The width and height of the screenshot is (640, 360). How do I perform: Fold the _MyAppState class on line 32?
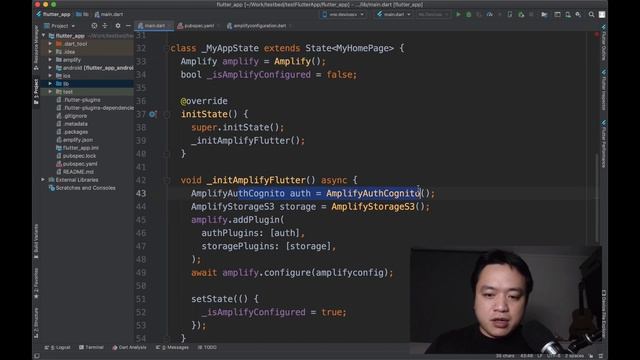(x=167, y=49)
